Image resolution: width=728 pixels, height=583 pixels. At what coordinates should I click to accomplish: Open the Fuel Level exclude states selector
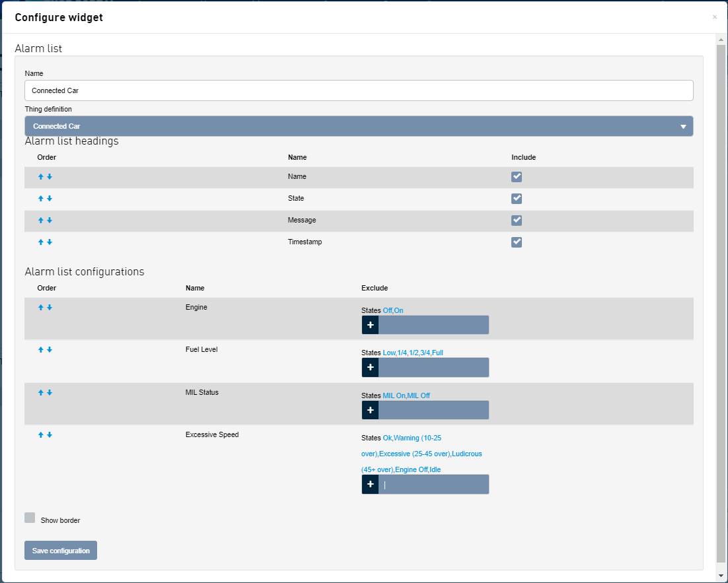click(433, 368)
